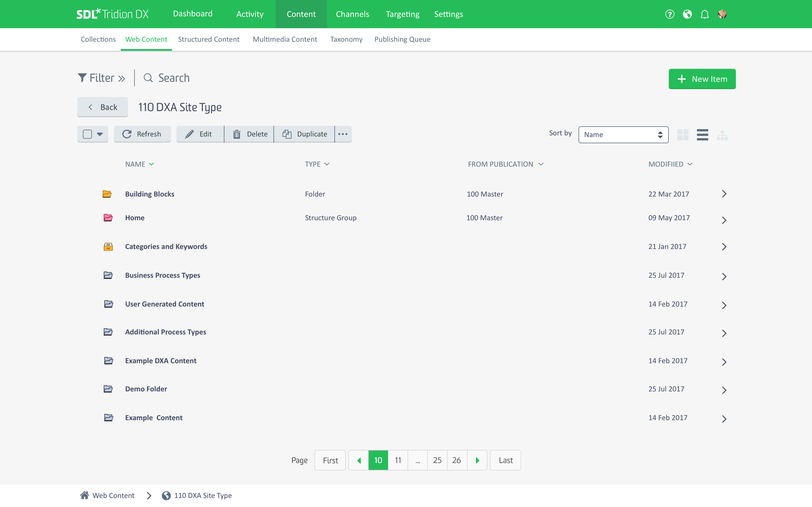Open the user avatar profile
812x507 pixels.
722,14
